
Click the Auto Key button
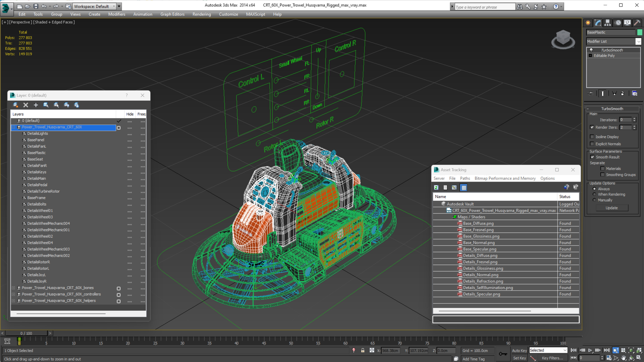[x=519, y=350]
